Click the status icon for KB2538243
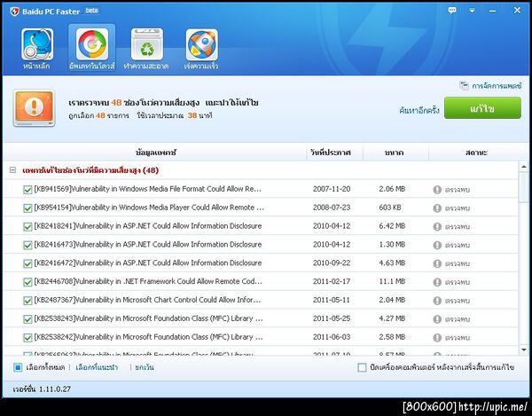This screenshot has width=532, height=416. tap(437, 319)
